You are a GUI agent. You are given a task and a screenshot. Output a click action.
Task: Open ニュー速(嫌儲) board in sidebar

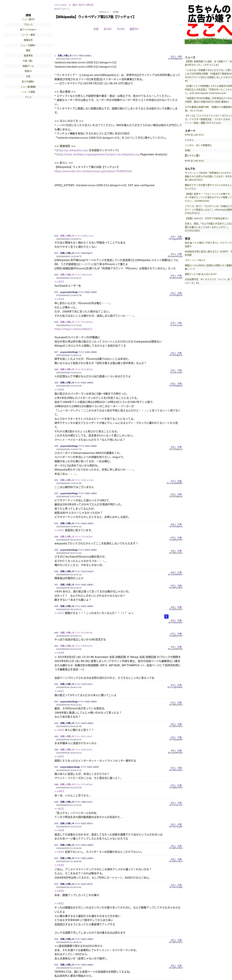(28, 87)
